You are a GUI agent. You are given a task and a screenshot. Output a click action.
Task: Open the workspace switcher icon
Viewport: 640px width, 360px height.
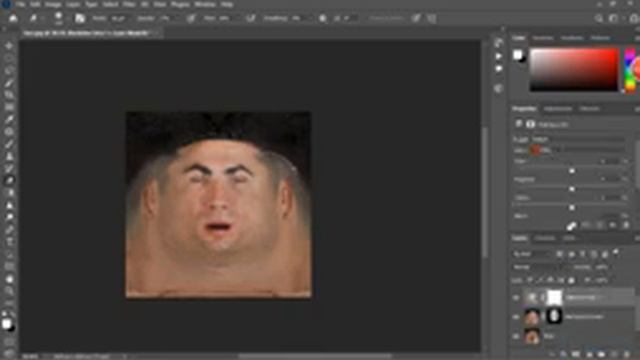(613, 18)
